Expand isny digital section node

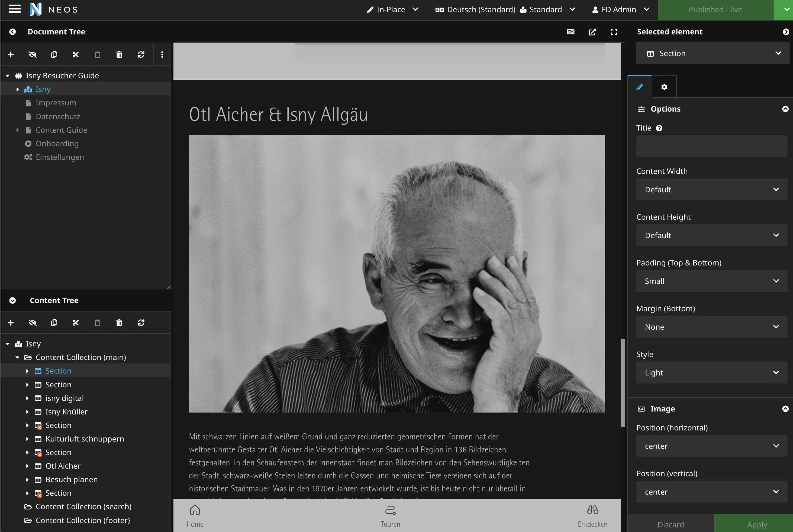(x=27, y=398)
